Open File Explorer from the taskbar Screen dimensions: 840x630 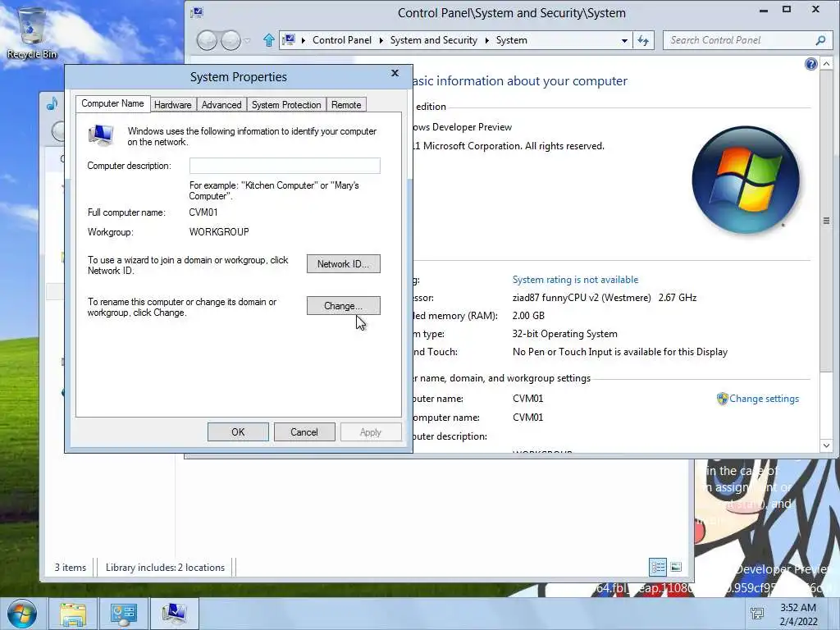[x=73, y=614]
